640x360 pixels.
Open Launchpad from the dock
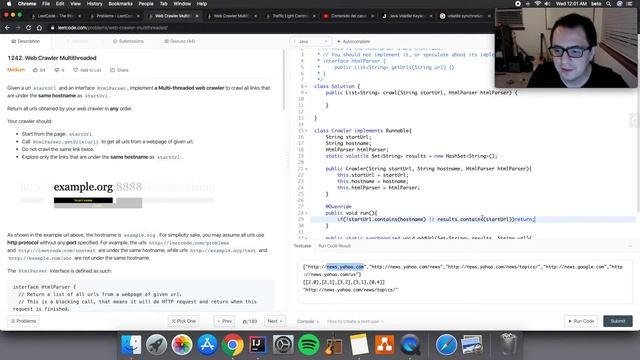156,345
